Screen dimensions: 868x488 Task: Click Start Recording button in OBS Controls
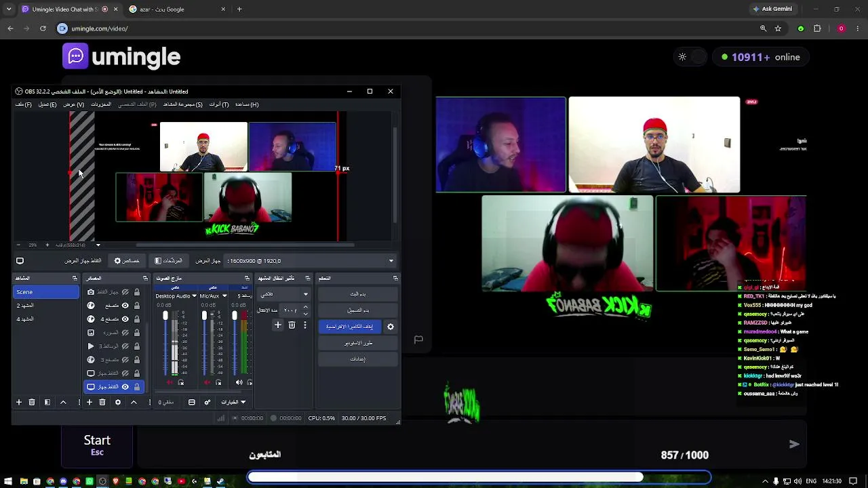[358, 310]
